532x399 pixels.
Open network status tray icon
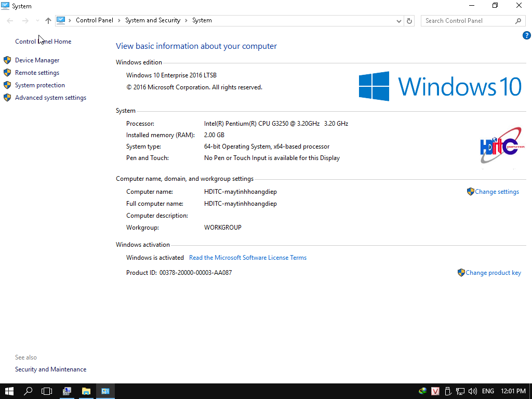tap(460, 391)
